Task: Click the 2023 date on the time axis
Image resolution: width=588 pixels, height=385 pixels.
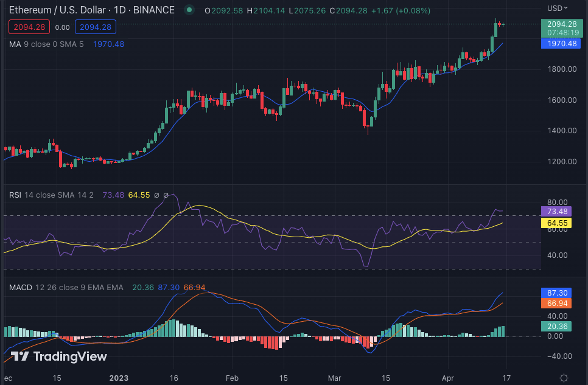Action: [x=119, y=378]
